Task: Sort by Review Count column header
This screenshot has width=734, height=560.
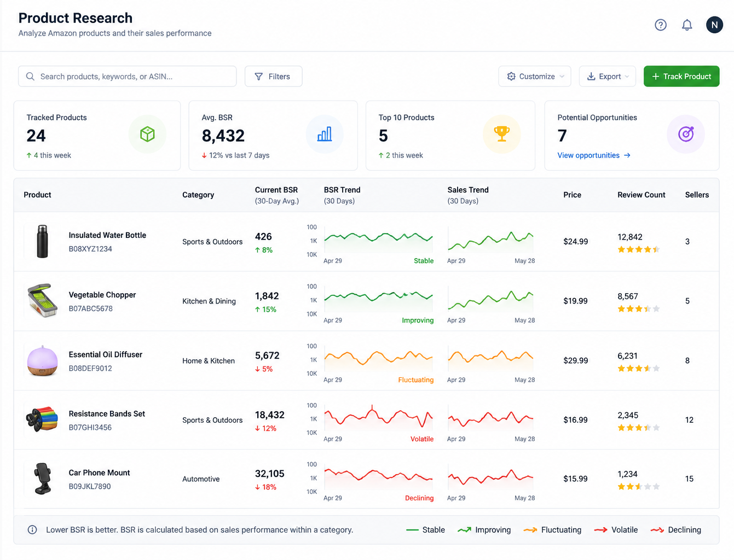Action: pos(641,195)
